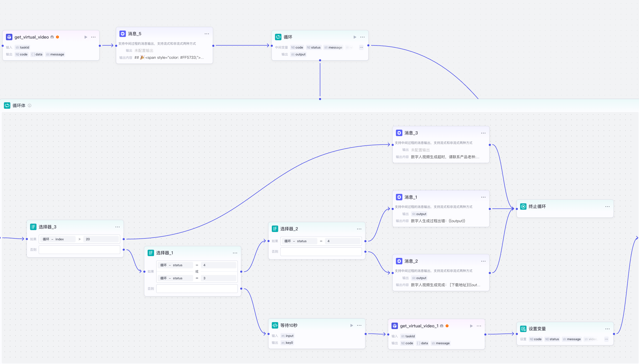Screen dimensions: 639x364
Task: Run the 等待10秒 code node
Action: pos(351,325)
